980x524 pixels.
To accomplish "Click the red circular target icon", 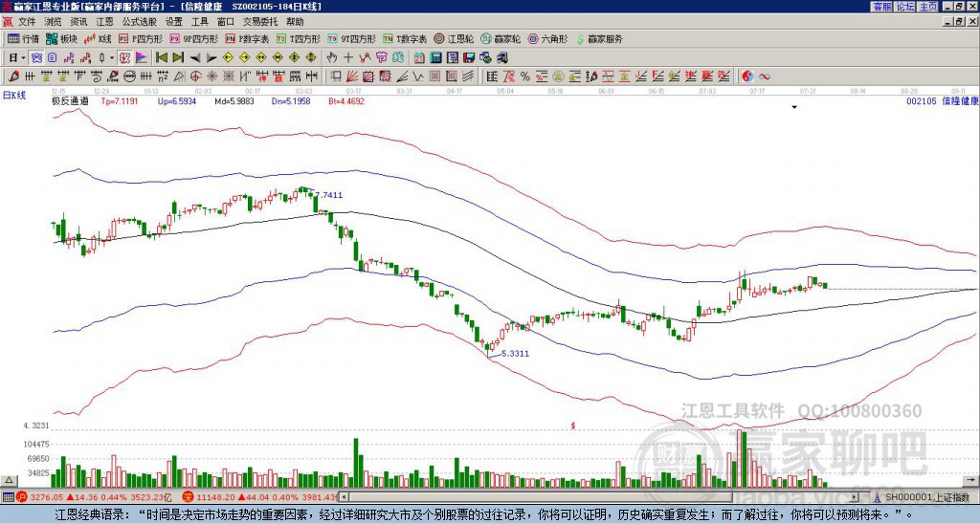I will coord(195,76).
